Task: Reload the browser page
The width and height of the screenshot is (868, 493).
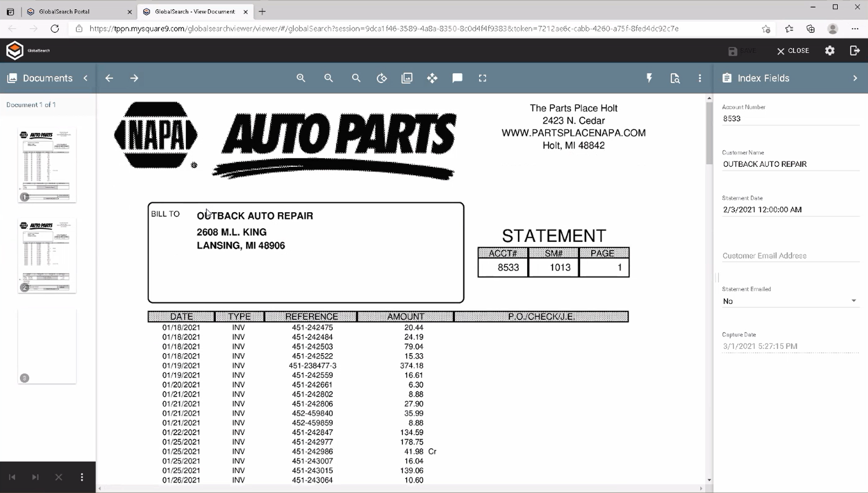Action: pyautogui.click(x=55, y=29)
